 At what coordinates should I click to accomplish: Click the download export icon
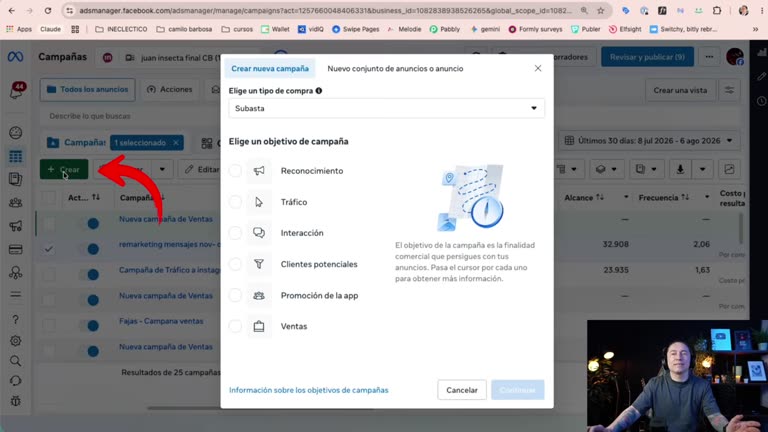(x=680, y=169)
